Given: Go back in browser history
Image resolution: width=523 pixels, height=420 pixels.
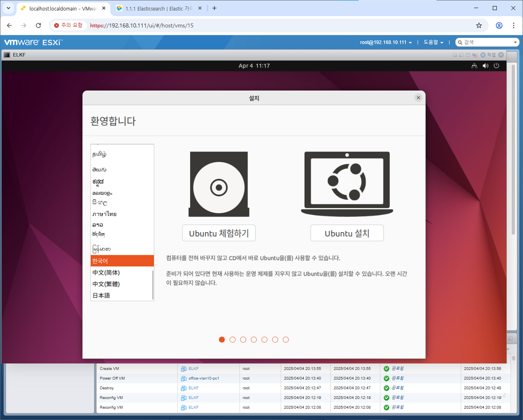Looking at the screenshot, I should tap(9, 25).
